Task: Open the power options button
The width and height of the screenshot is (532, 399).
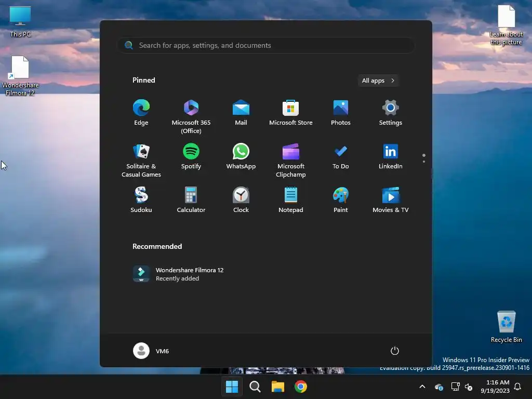Action: click(x=395, y=351)
